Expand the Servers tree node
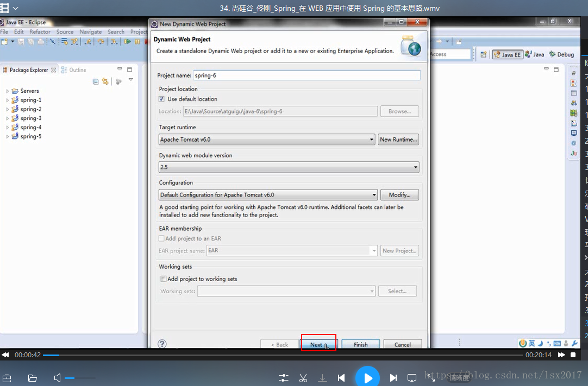The image size is (588, 386). 7,91
